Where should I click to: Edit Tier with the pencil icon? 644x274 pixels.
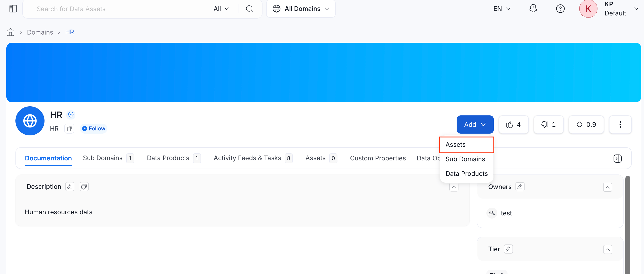pos(508,249)
